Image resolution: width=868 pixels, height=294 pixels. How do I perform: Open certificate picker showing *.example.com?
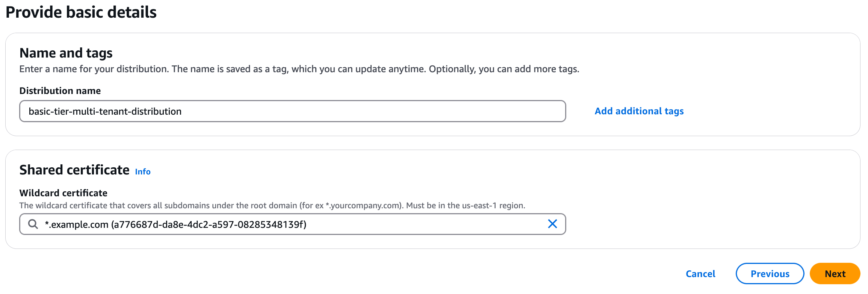(263, 224)
